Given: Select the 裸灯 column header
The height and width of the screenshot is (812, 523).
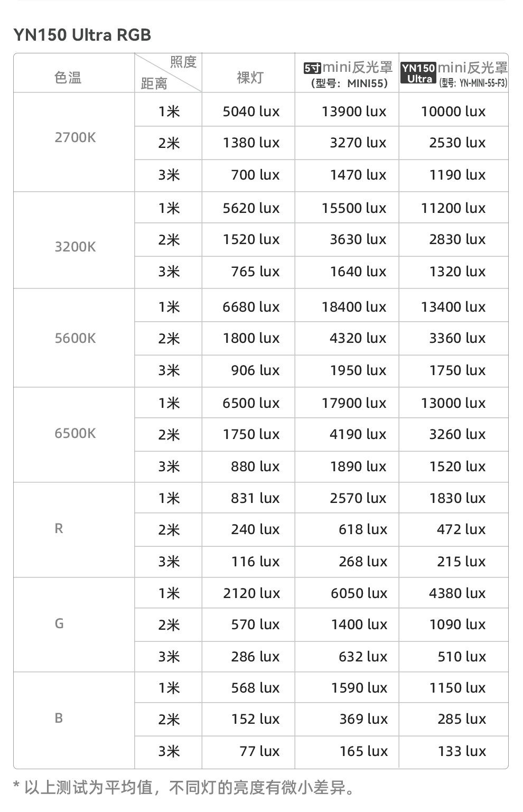Looking at the screenshot, I should point(250,78).
